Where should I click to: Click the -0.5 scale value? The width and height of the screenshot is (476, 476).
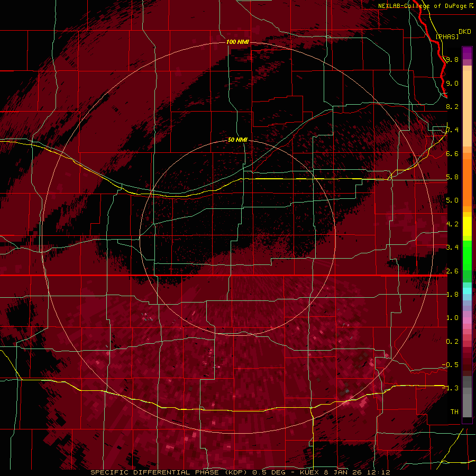pos(450,365)
